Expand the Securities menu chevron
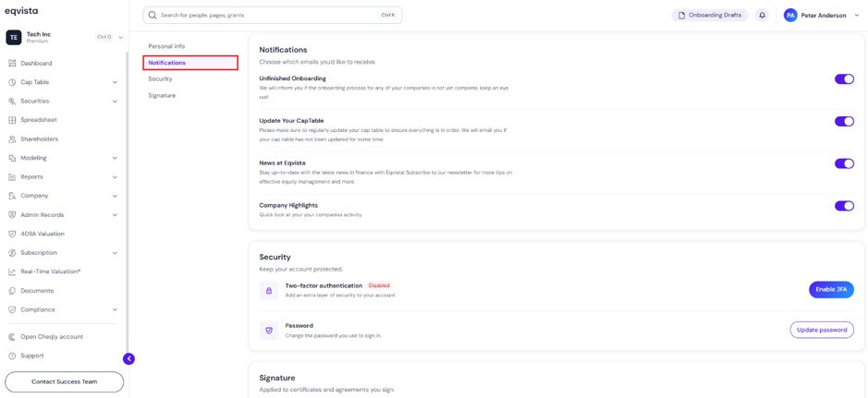868x398 pixels. pos(115,102)
